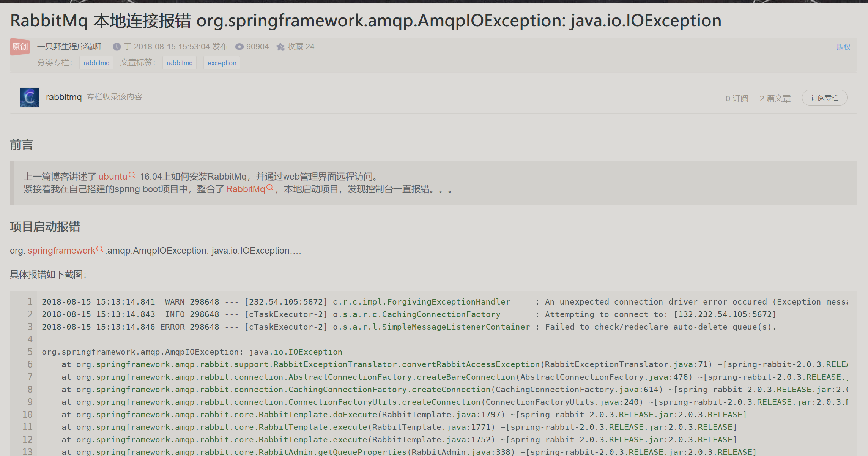Click the ubuntu keyword link
The image size is (868, 456).
click(x=113, y=177)
